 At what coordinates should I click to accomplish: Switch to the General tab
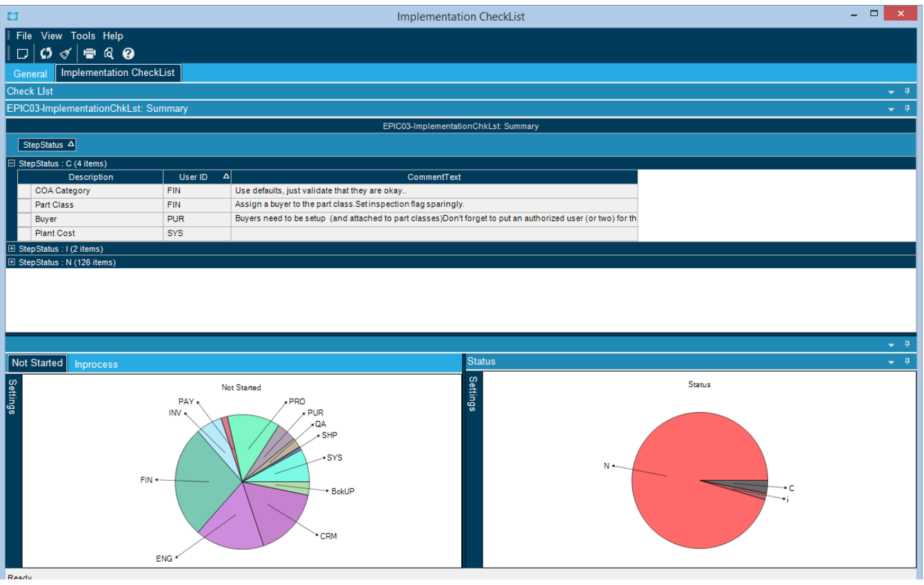click(x=30, y=73)
